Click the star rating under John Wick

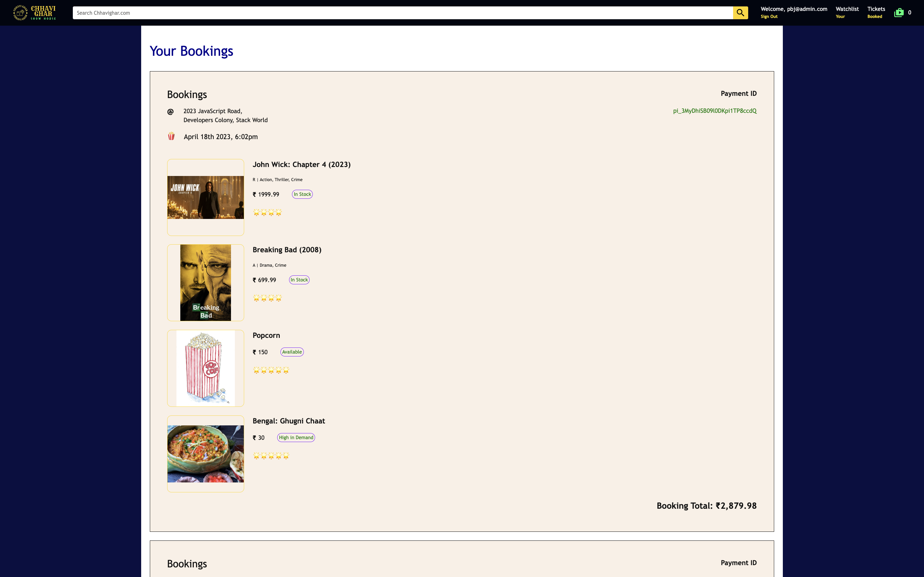point(267,213)
